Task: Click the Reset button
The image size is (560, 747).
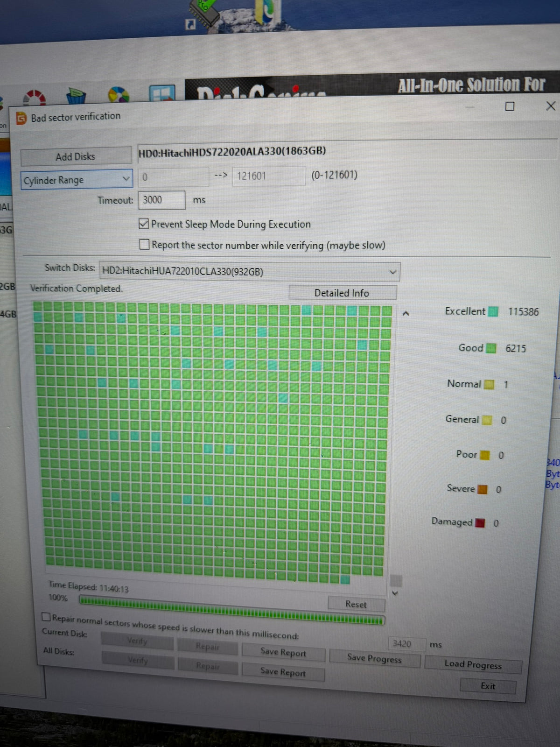Action: coord(356,604)
